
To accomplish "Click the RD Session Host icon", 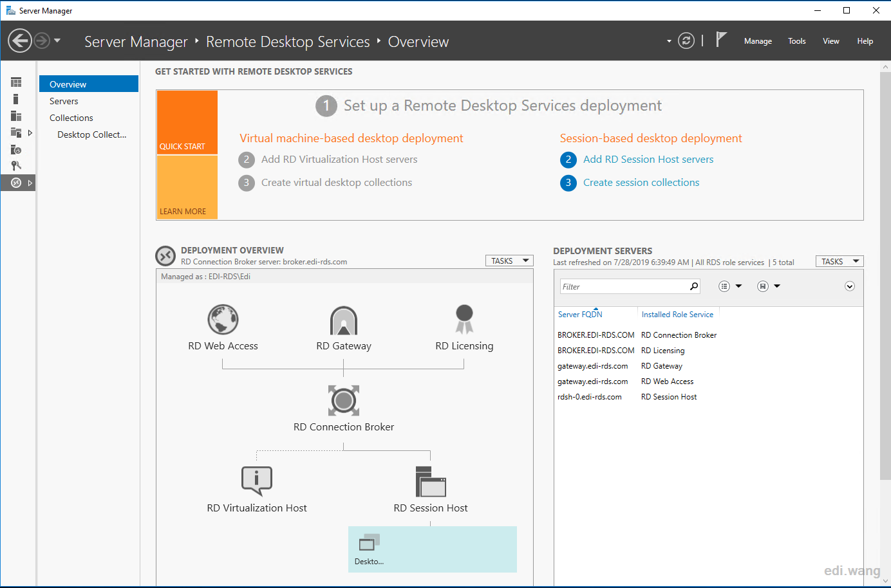I will click(x=431, y=482).
